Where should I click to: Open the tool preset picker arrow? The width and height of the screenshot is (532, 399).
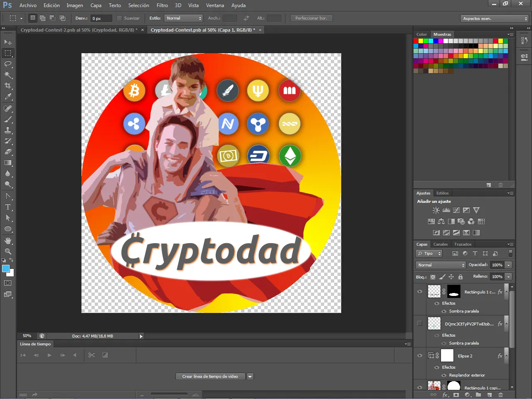(21, 18)
